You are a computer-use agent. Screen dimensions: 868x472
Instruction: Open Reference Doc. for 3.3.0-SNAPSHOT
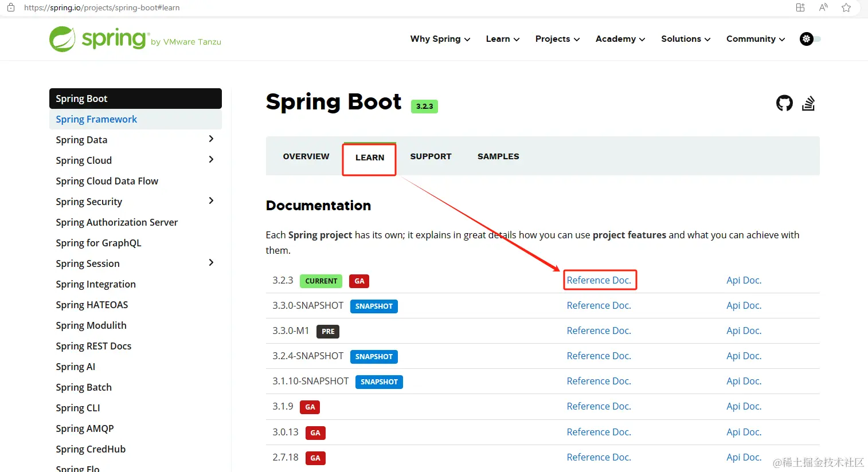(x=599, y=305)
